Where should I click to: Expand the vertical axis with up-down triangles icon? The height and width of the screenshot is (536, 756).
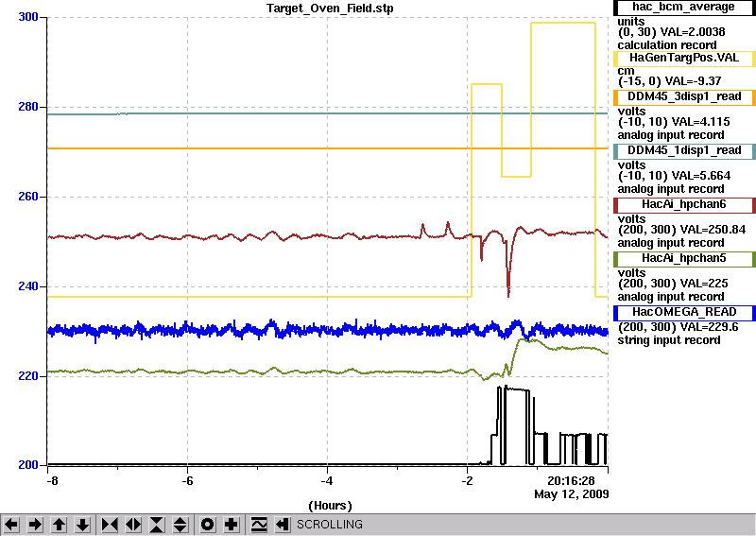180,524
